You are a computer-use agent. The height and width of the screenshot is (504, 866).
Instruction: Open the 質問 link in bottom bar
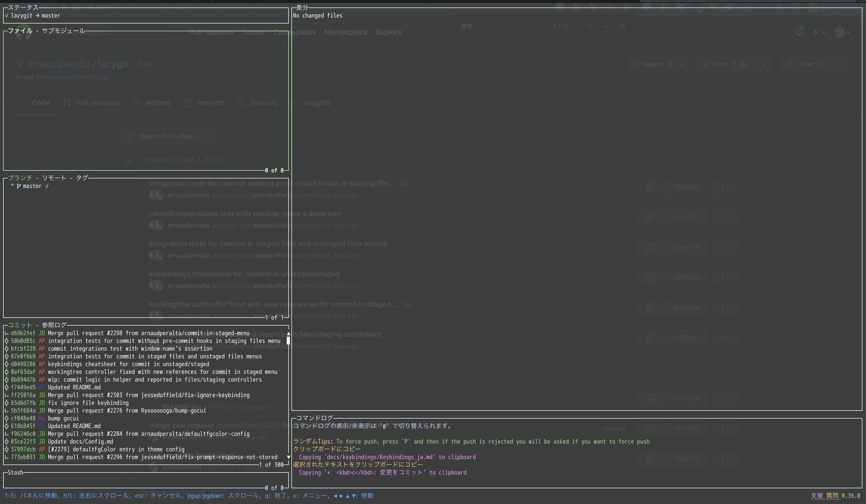tap(832, 495)
